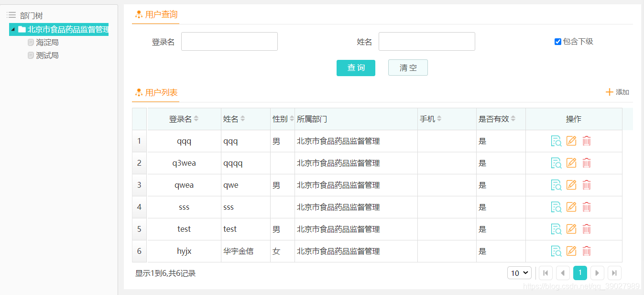The image size is (644, 295).
Task: View details of user test
Action: click(556, 229)
